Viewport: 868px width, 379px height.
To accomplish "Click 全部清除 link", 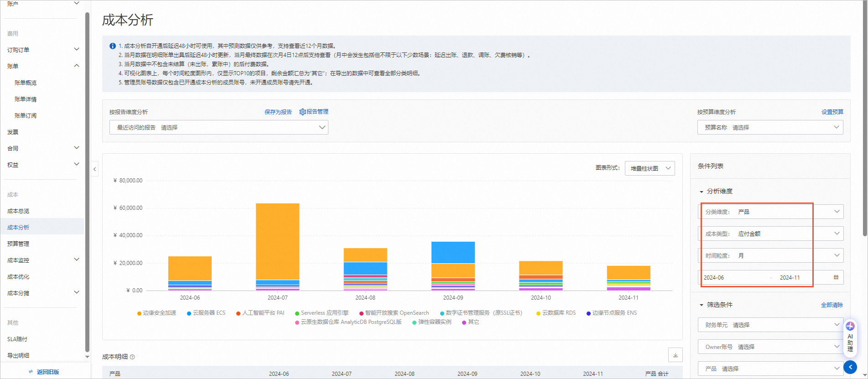I will pyautogui.click(x=832, y=305).
